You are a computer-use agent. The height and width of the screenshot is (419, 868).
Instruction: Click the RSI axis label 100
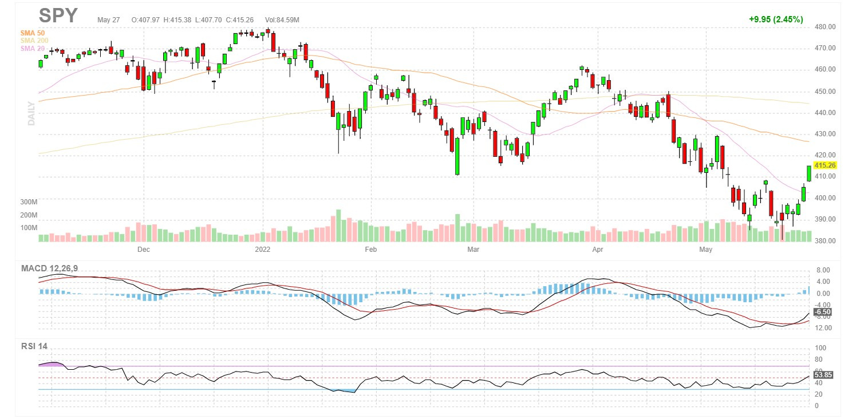(x=820, y=348)
